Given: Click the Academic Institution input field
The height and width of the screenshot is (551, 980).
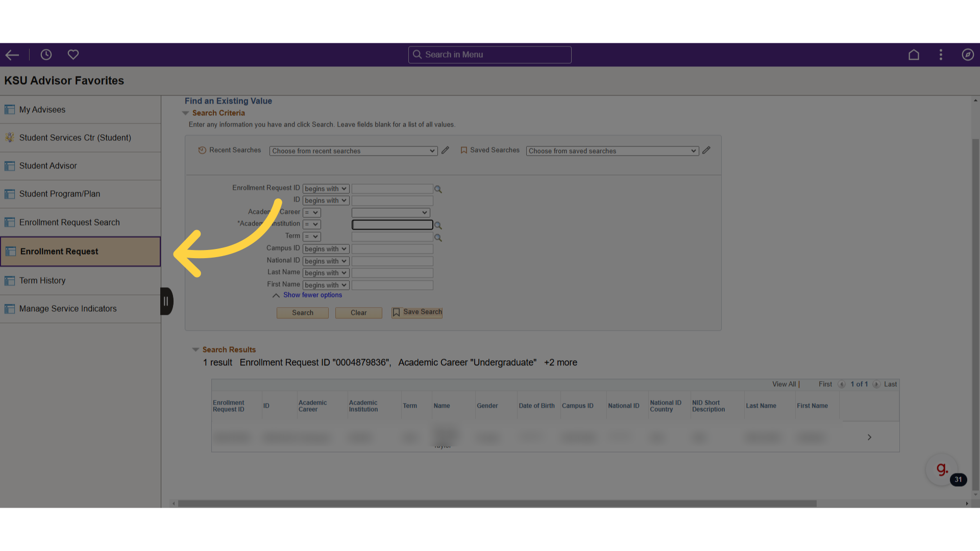Looking at the screenshot, I should [x=393, y=225].
